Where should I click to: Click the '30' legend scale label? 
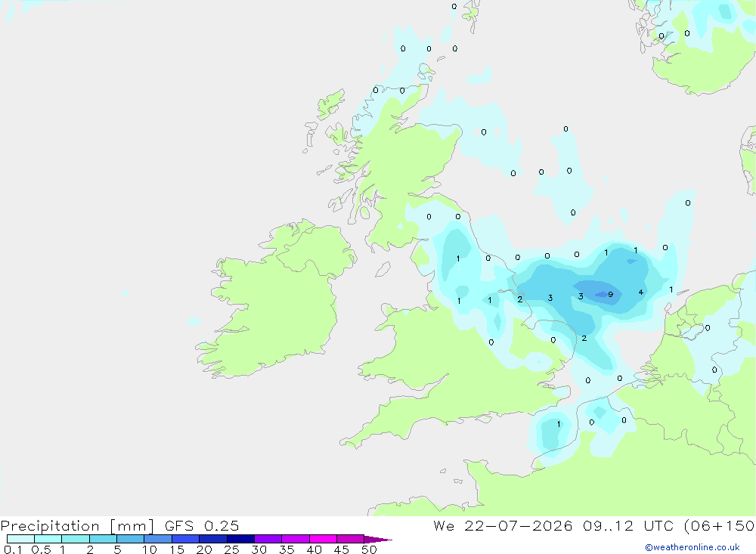pyautogui.click(x=259, y=549)
